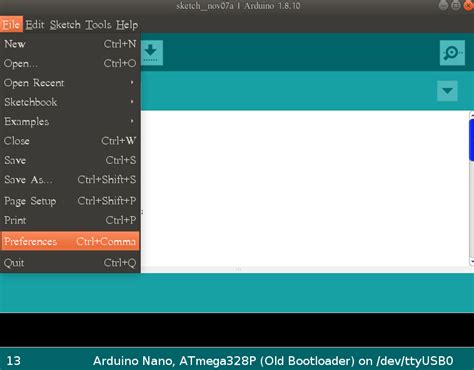
Task: Click the board info status text Arduino Nano
Action: pyautogui.click(x=273, y=361)
